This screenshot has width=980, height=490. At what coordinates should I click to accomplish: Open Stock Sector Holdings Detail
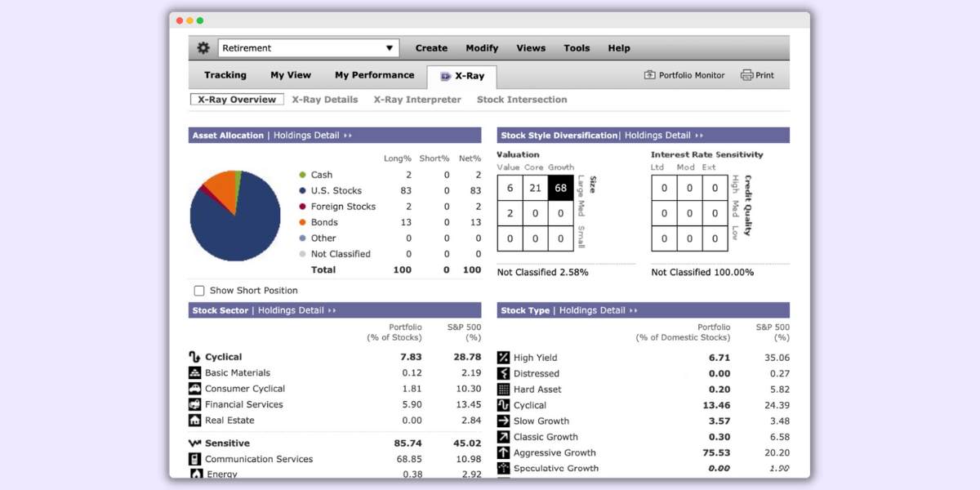pos(297,310)
